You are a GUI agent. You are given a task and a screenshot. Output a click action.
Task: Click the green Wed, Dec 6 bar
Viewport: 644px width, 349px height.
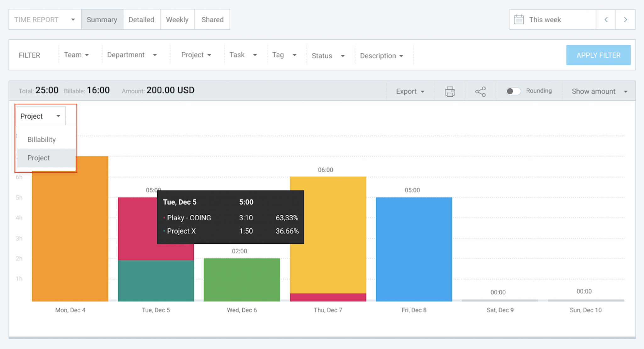coord(241,279)
